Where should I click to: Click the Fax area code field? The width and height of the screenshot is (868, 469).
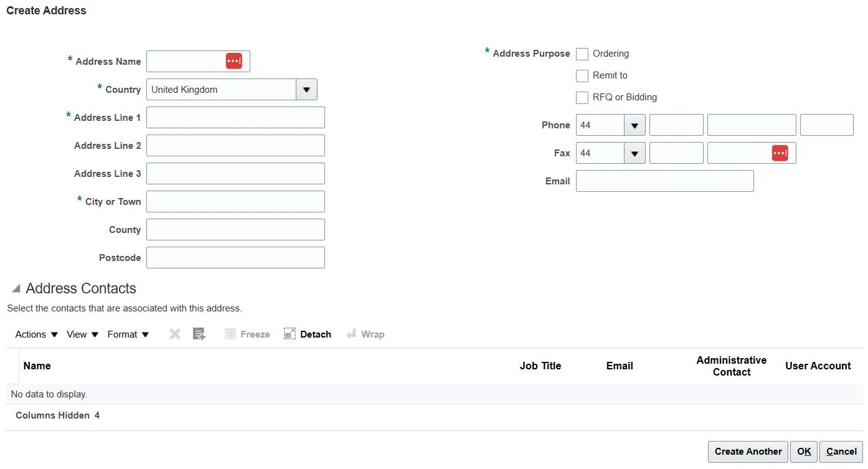point(676,153)
